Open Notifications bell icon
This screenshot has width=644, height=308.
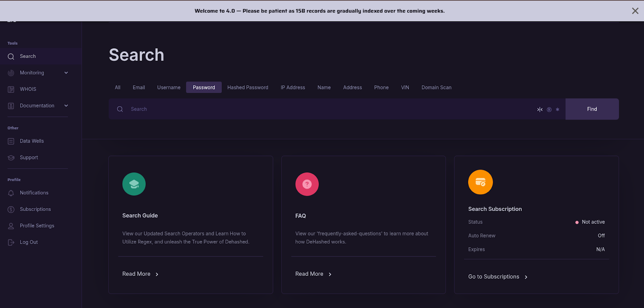[11, 193]
